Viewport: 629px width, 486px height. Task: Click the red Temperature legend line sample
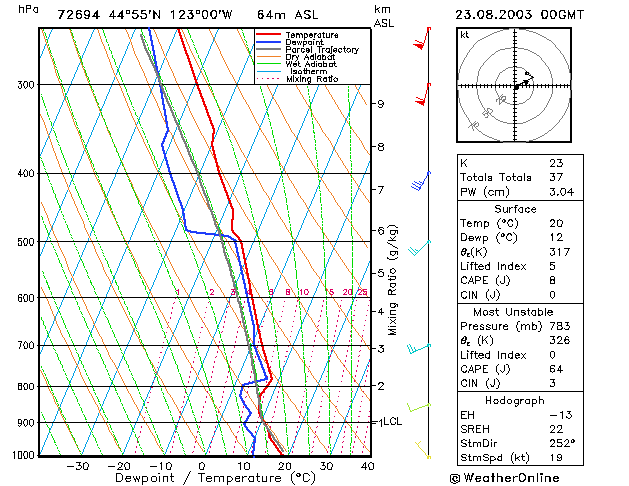click(268, 35)
